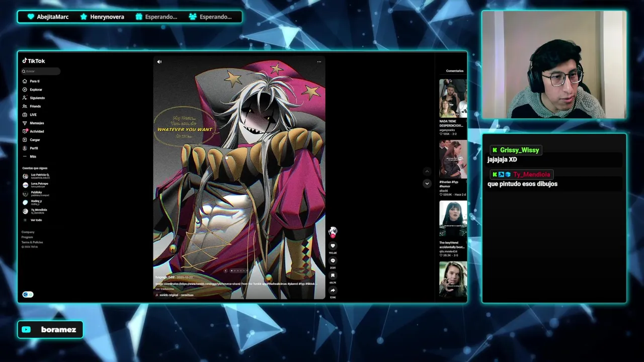Click the Cuentas que sigues heading
The height and width of the screenshot is (362, 644).
pyautogui.click(x=35, y=168)
